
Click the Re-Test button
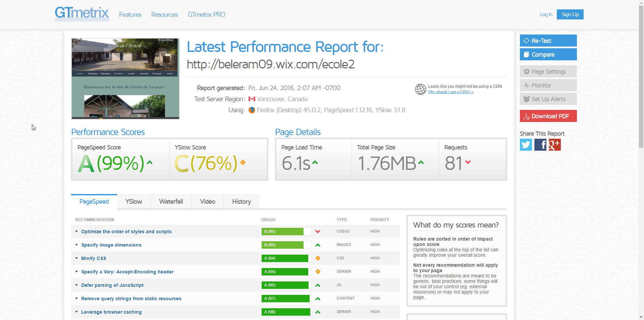[x=548, y=41]
